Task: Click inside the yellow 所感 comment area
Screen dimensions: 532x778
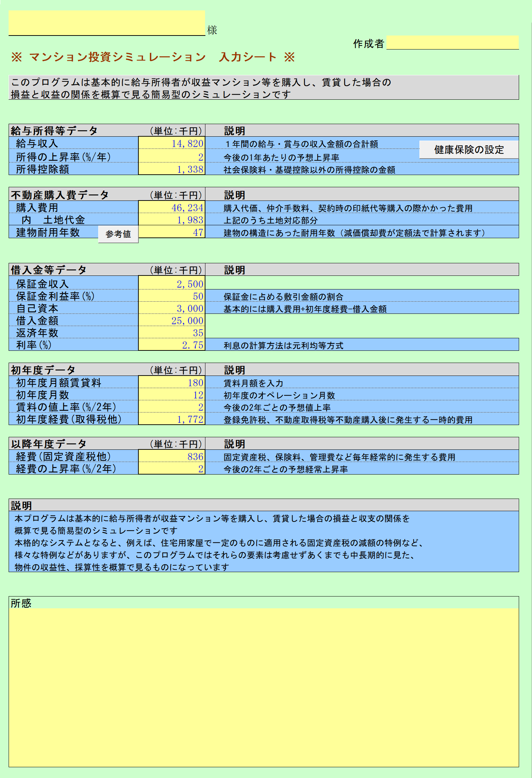Action: 264,687
